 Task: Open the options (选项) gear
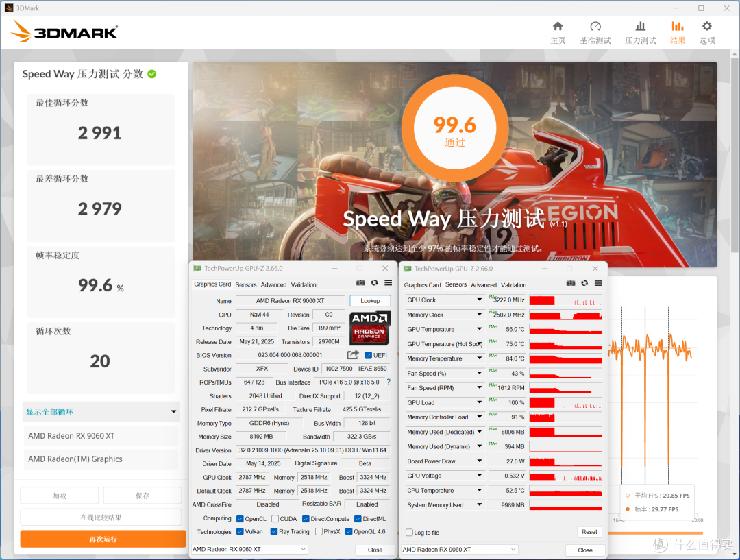point(707,33)
